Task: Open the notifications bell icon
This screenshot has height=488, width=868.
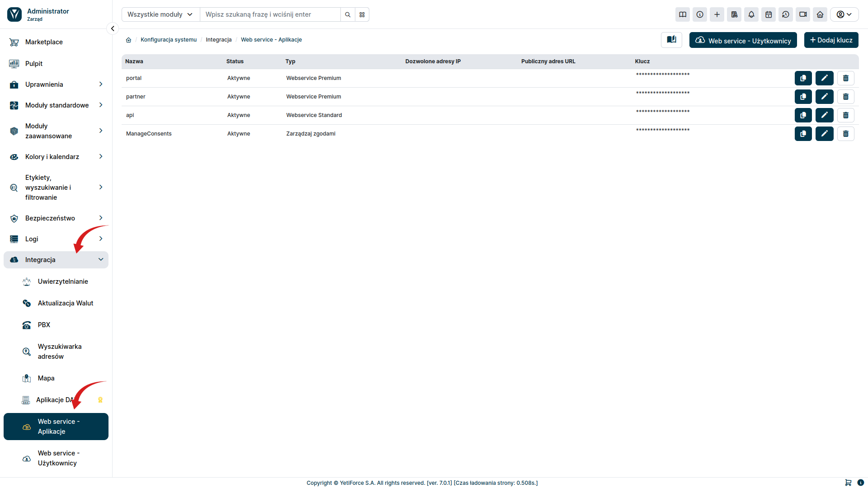Action: click(x=751, y=14)
